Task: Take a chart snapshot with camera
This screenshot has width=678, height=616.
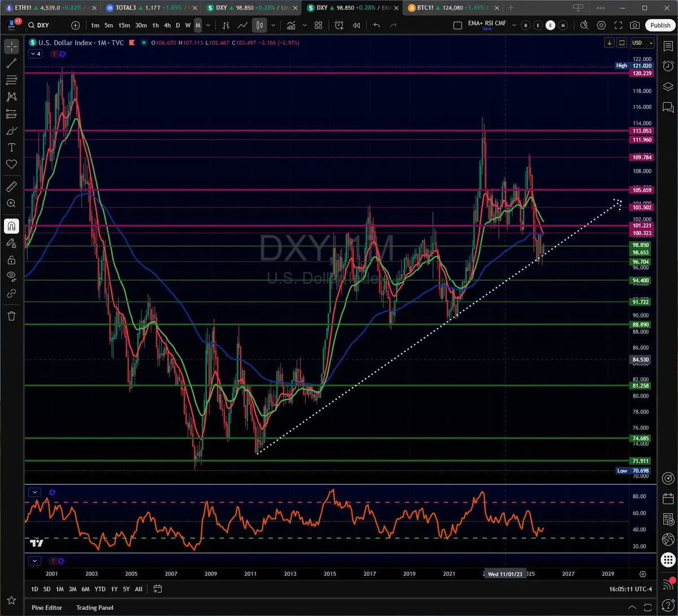Action: (635, 25)
